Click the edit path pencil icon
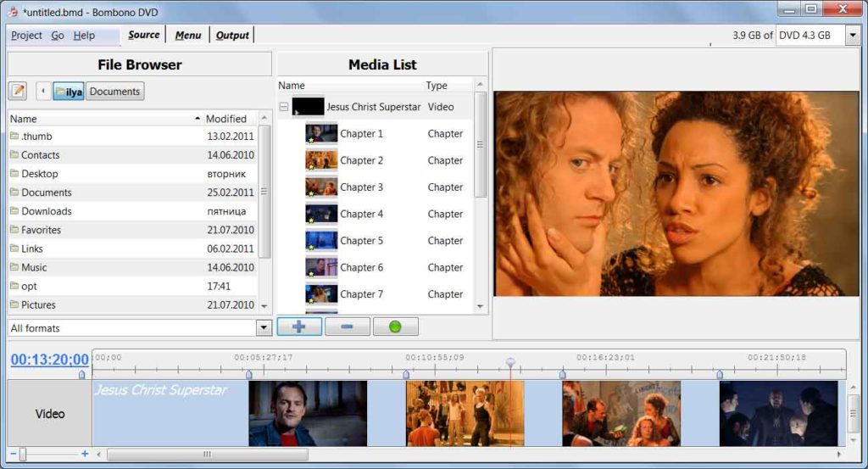The height and width of the screenshot is (469, 868). pyautogui.click(x=18, y=91)
